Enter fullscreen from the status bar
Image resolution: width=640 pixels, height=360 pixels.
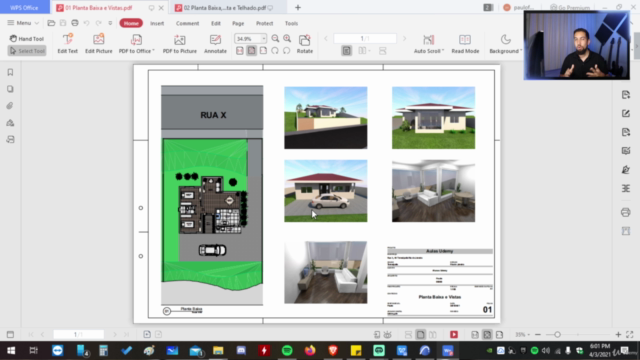pos(630,335)
